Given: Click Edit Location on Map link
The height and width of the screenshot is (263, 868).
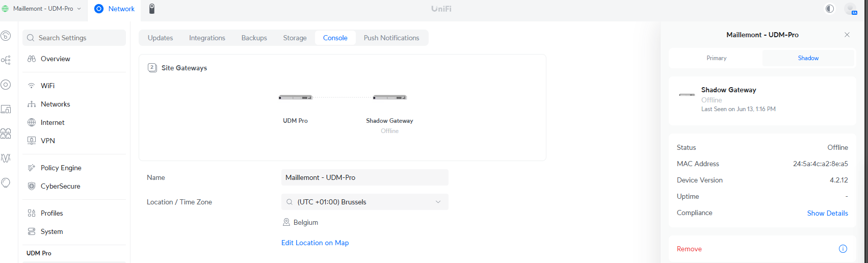Looking at the screenshot, I should pyautogui.click(x=315, y=243).
